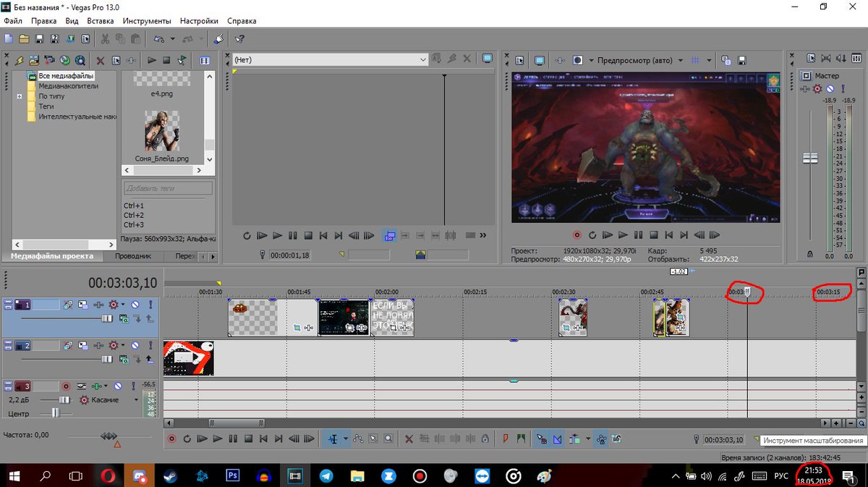Select 'Все медиафайлы' tree item
This screenshot has width=868, height=487.
[66, 76]
